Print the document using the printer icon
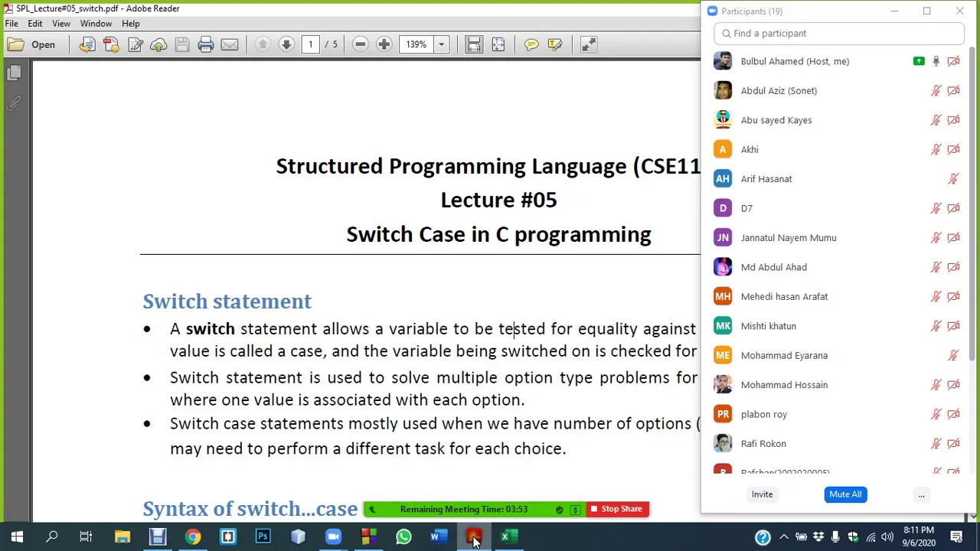The image size is (980, 551). [x=206, y=44]
